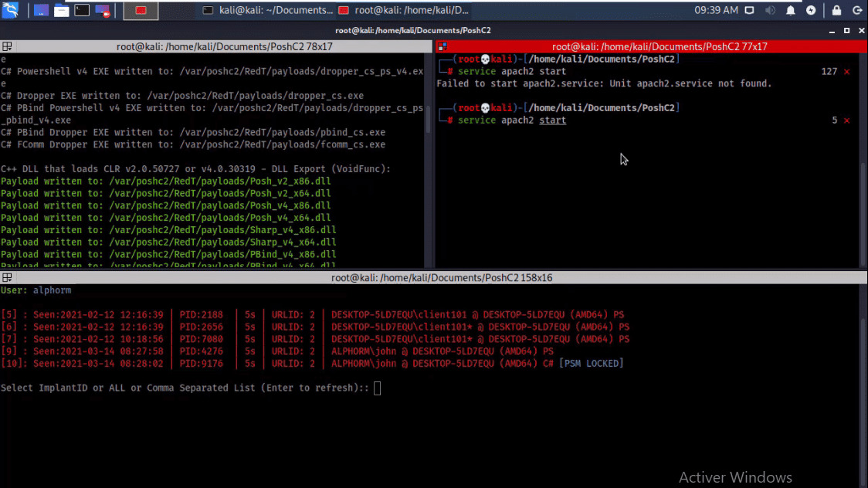Click the Posh_v4_x86.dll payload line
The image size is (868, 488).
(165, 205)
